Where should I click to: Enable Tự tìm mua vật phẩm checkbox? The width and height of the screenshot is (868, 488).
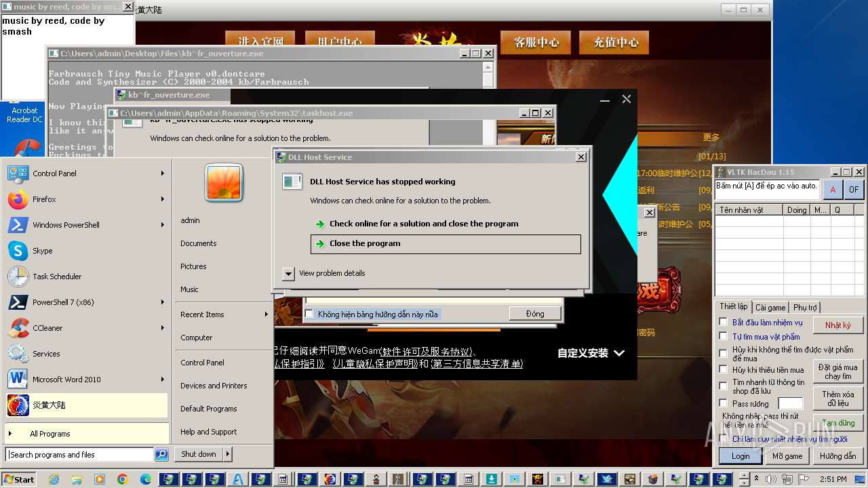pos(724,335)
